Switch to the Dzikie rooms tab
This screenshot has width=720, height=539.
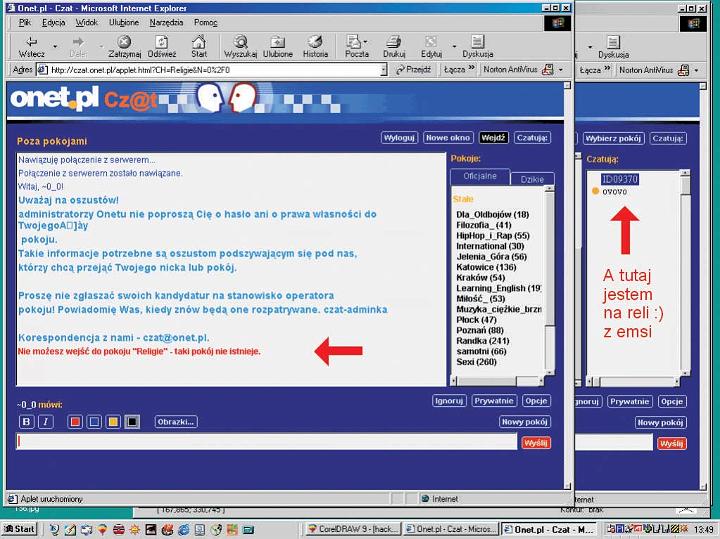pos(532,179)
